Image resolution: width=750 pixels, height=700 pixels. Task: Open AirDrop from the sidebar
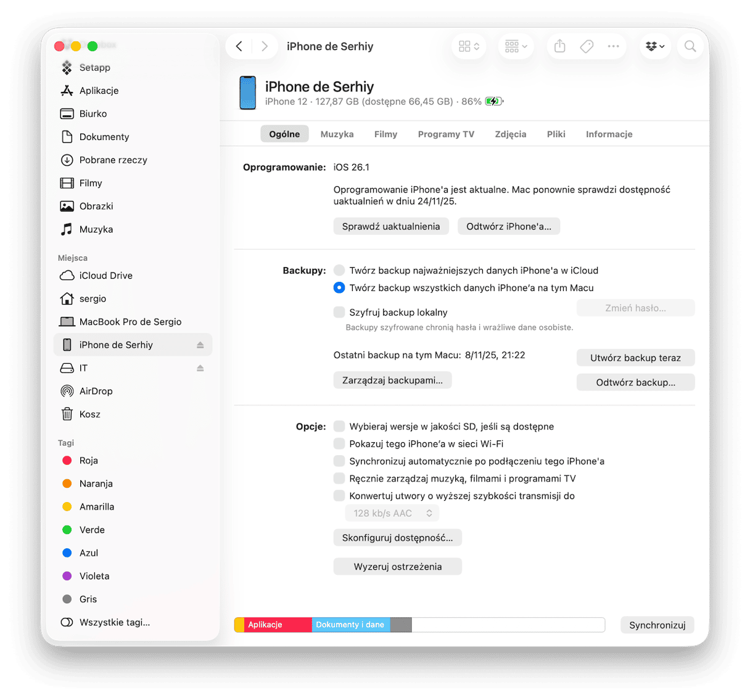coord(96,390)
